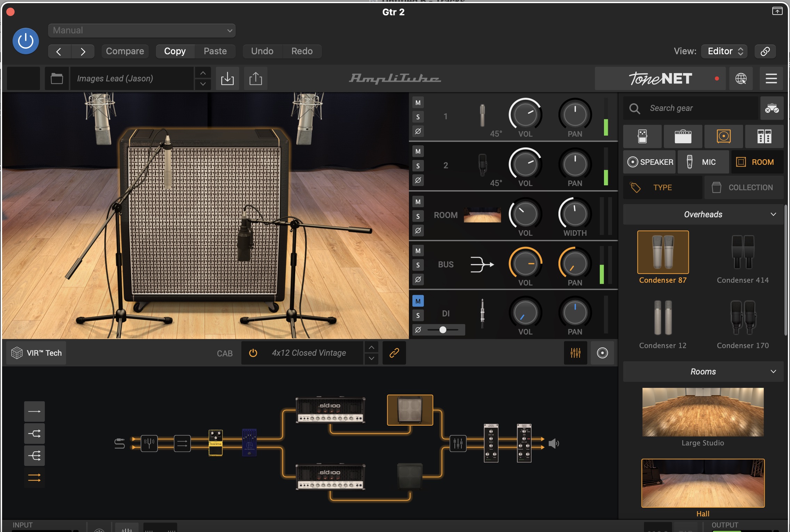Click the Undo button
Viewport: 790px width, 532px height.
coord(262,51)
